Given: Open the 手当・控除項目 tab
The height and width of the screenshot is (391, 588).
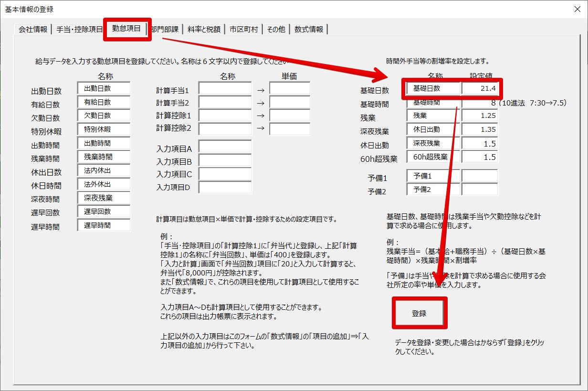Looking at the screenshot, I should click(79, 29).
